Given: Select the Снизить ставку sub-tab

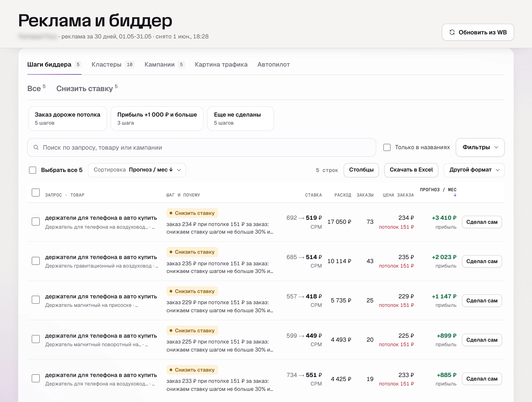Looking at the screenshot, I should point(87,88).
